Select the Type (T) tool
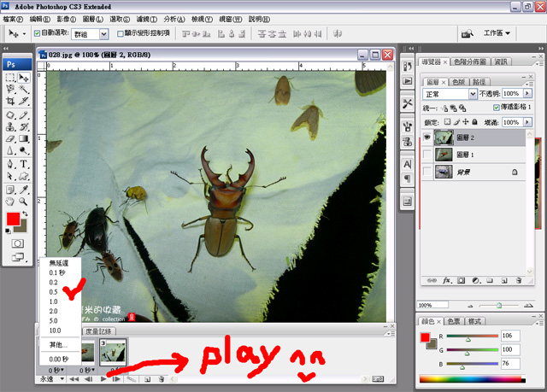The height and width of the screenshot is (392, 547). tap(23, 164)
